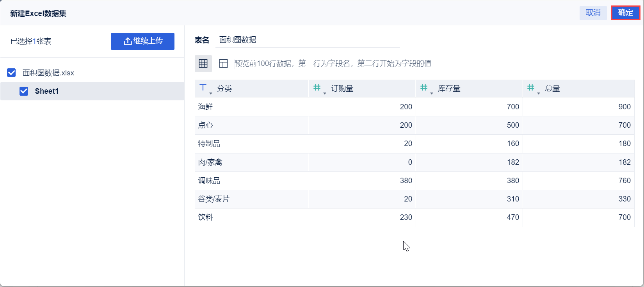
Task: Open field type dropdown for 库存量
Action: tap(432, 93)
